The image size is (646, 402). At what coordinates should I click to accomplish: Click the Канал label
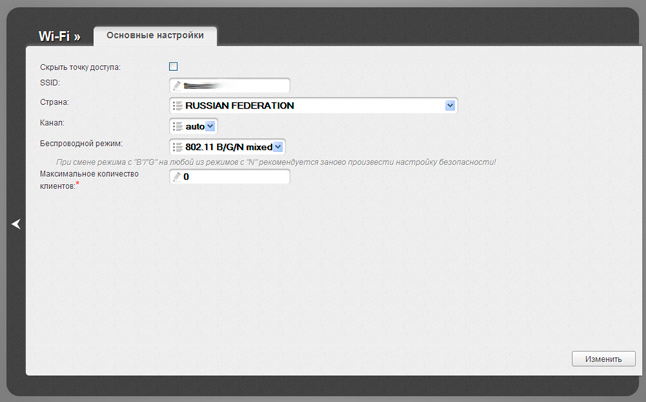click(52, 123)
